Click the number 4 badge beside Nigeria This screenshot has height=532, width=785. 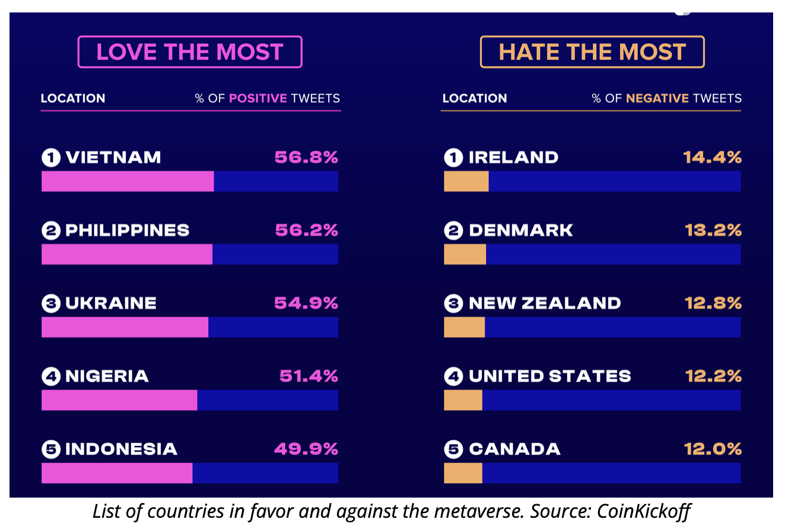click(x=51, y=377)
